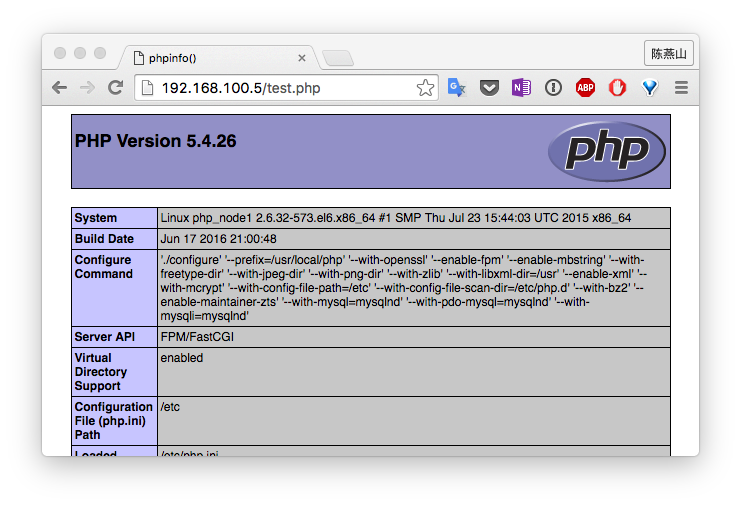Image resolution: width=741 pixels, height=506 pixels.
Task: Click the /etc path value
Action: (170, 407)
